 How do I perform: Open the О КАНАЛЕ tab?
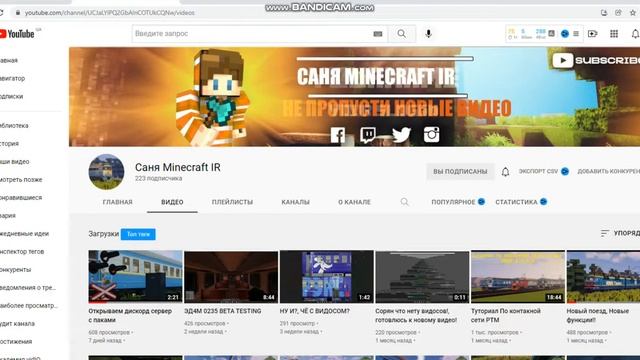click(354, 202)
